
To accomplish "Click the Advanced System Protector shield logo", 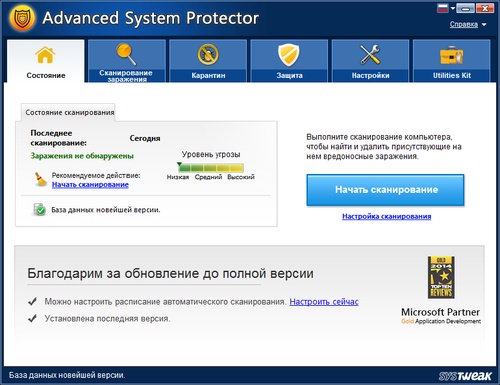I will pyautogui.click(x=22, y=18).
